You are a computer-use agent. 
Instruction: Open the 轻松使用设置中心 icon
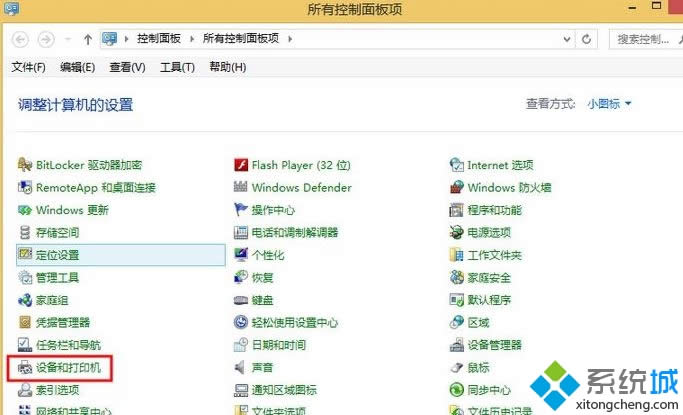tap(241, 322)
